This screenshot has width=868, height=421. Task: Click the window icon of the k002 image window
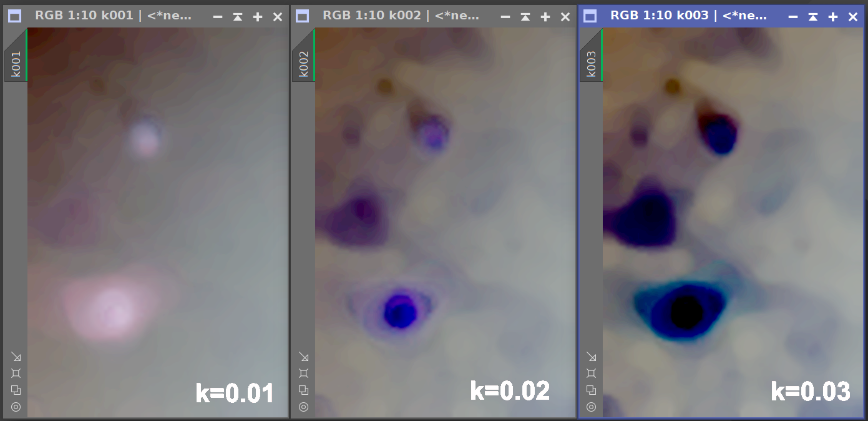coord(303,17)
